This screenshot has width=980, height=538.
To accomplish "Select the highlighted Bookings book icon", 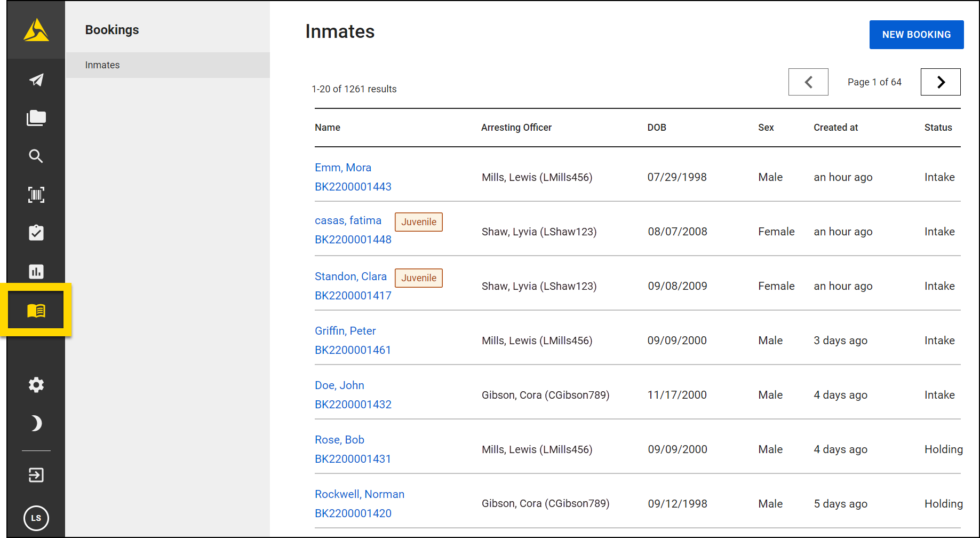I will tap(36, 310).
